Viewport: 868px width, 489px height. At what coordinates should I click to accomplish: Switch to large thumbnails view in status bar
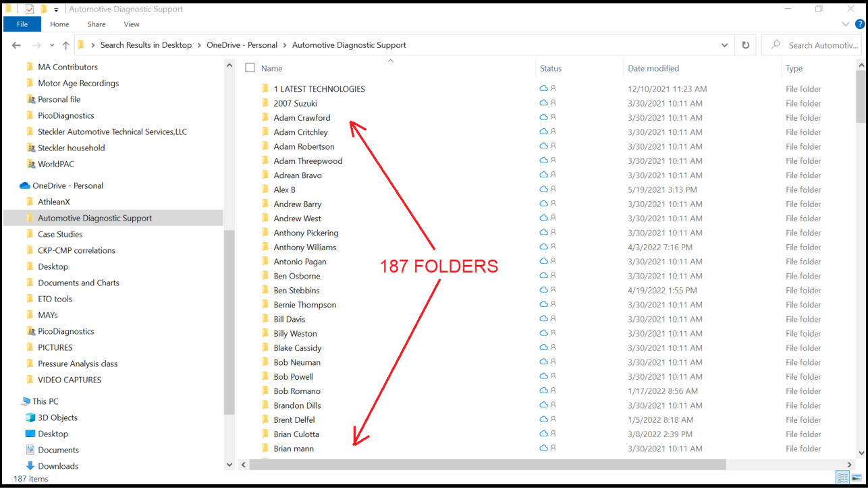pos(857,478)
